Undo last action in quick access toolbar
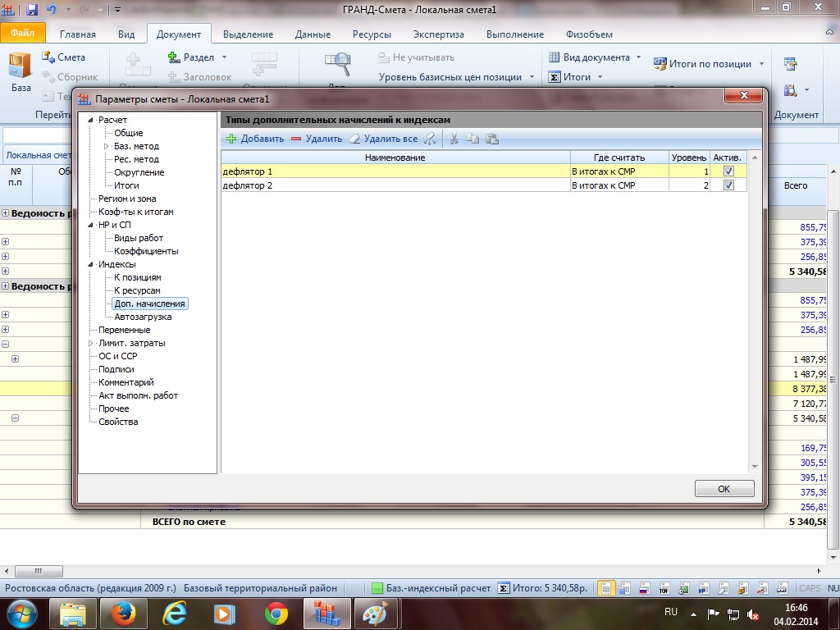 tap(52, 9)
